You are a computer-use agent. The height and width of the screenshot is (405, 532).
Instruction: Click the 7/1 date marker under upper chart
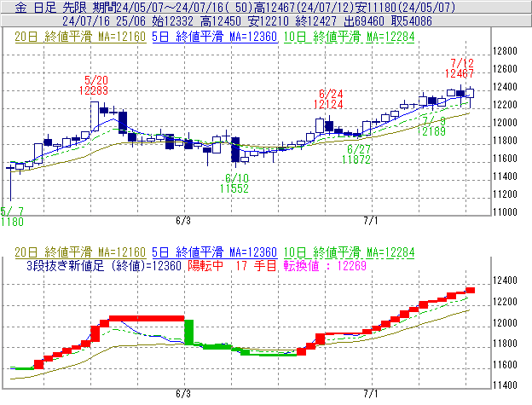[x=371, y=221]
